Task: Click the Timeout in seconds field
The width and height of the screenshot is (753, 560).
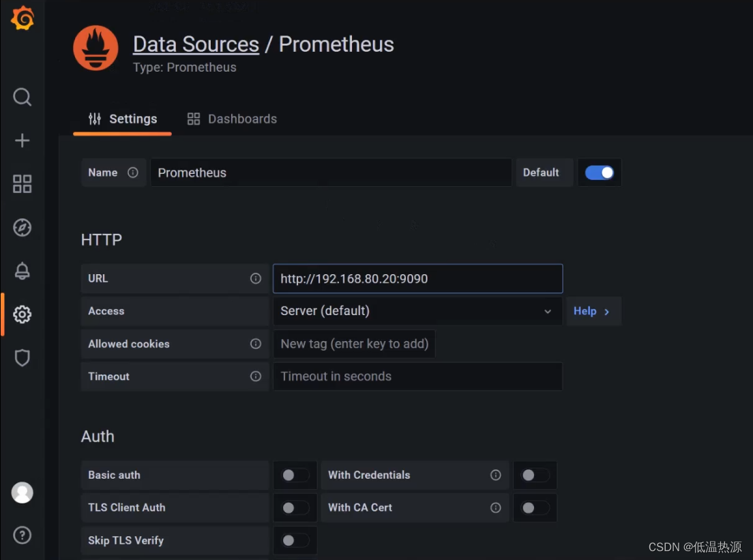Action: coord(417,377)
